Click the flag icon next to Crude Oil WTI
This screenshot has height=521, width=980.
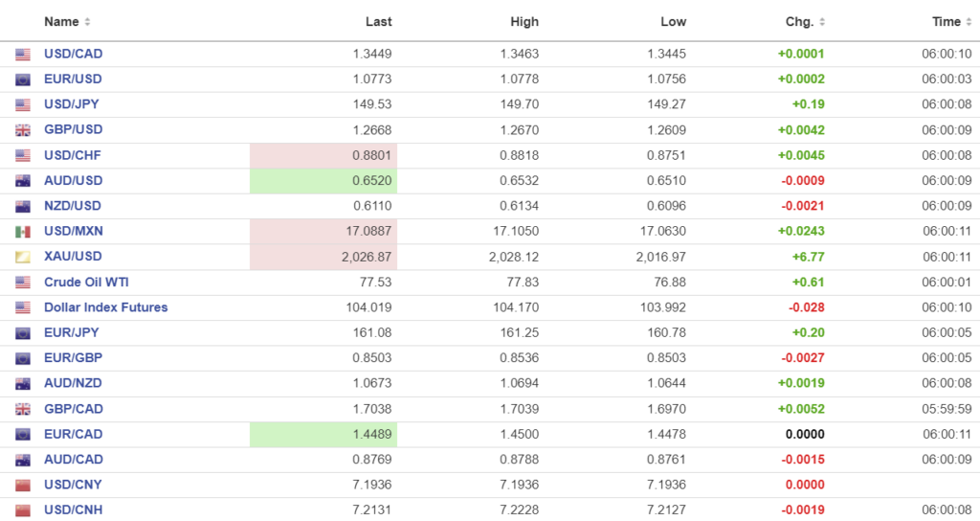pyautogui.click(x=23, y=283)
